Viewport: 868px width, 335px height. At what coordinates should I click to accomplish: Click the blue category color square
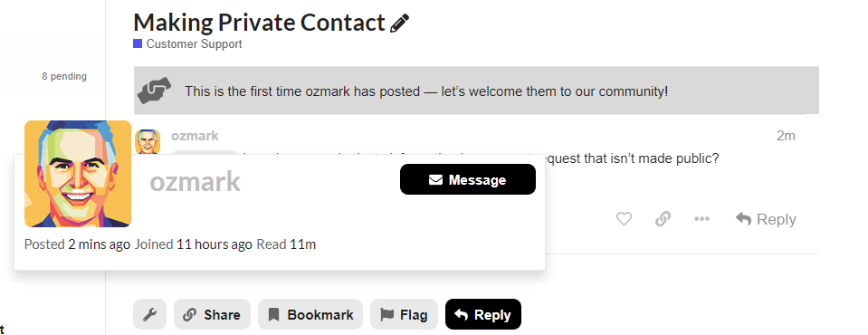138,43
